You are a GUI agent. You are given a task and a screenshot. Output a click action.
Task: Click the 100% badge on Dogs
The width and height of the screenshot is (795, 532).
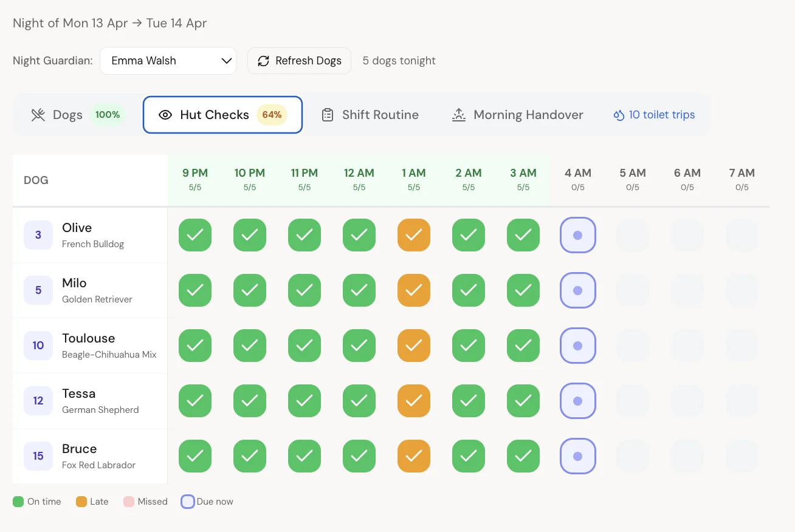pyautogui.click(x=108, y=115)
